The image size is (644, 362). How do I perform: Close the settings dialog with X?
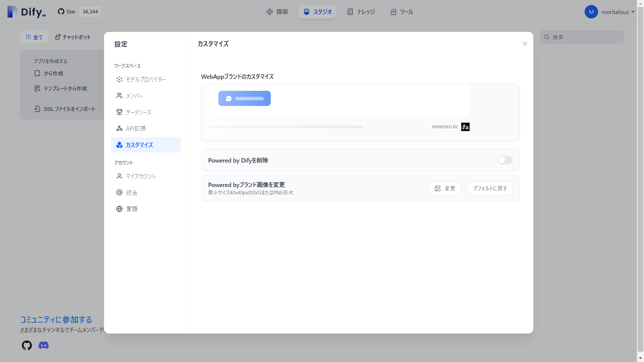525,44
